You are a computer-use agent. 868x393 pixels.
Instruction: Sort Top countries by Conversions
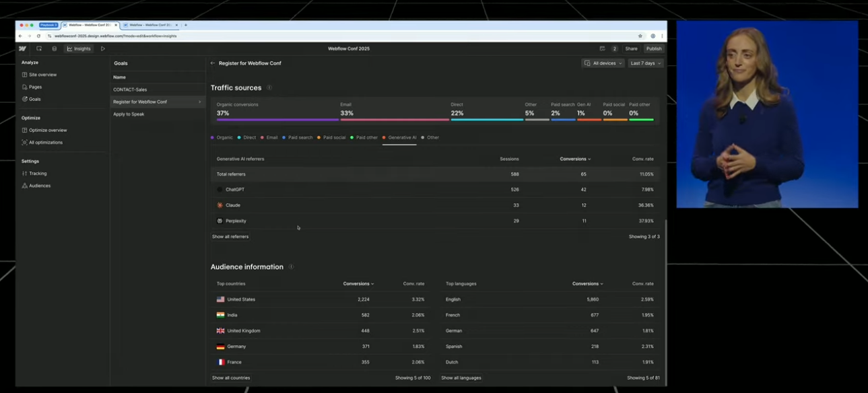[x=358, y=284]
